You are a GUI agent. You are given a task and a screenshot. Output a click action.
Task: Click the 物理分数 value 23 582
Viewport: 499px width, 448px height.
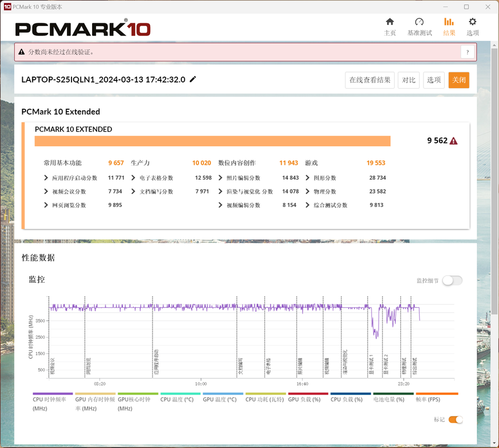point(378,191)
